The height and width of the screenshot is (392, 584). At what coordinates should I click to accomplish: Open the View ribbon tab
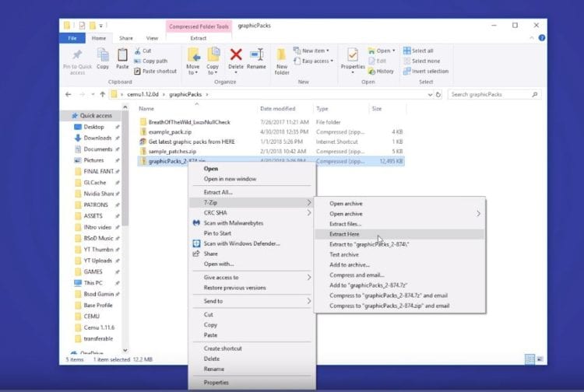(x=152, y=37)
